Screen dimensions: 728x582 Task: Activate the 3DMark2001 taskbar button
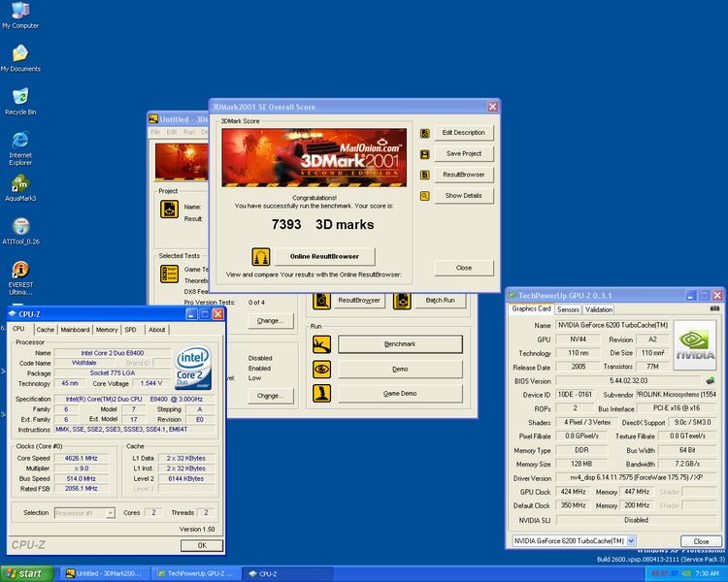click(106, 573)
